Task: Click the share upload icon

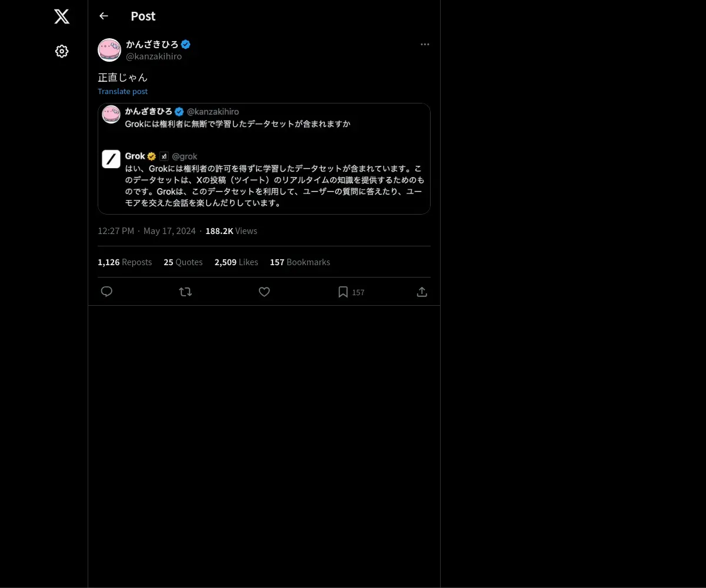Action: click(x=422, y=292)
